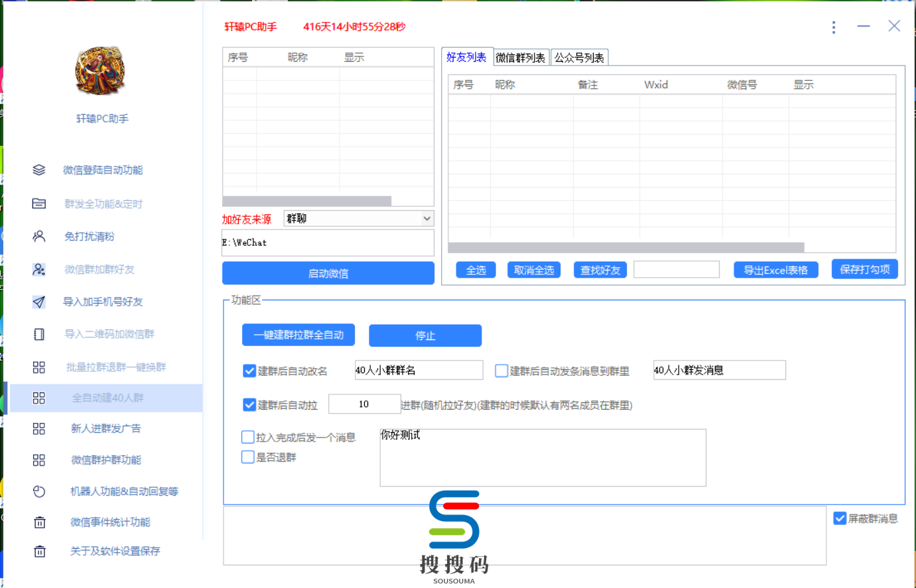Image resolution: width=916 pixels, height=588 pixels.
Task: Click 导出Excel表格 button
Action: 775,270
